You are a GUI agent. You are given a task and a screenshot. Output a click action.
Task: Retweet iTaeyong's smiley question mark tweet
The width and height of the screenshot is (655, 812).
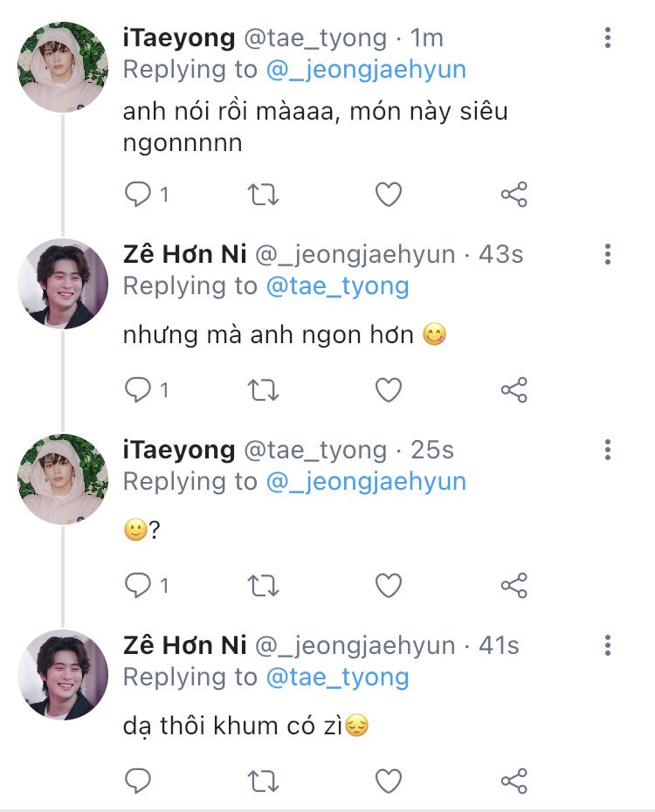click(263, 585)
